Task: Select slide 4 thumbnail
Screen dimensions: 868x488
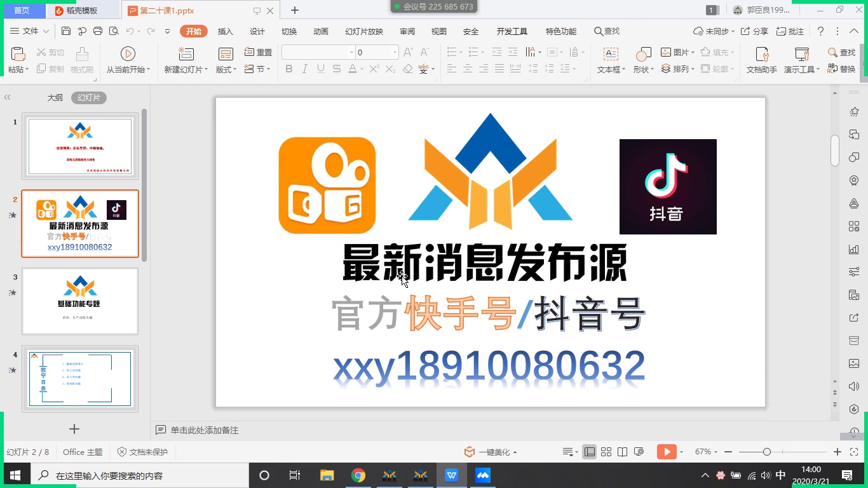Action: coord(80,379)
